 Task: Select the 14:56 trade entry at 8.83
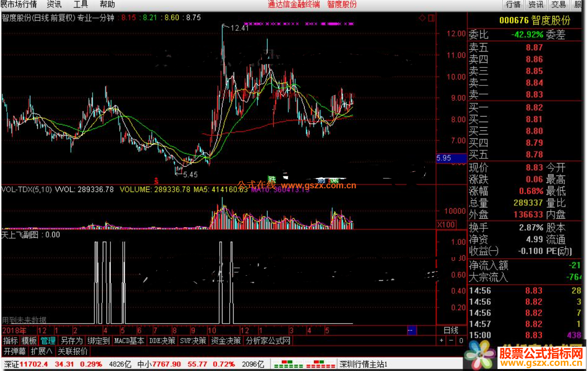[525, 291]
